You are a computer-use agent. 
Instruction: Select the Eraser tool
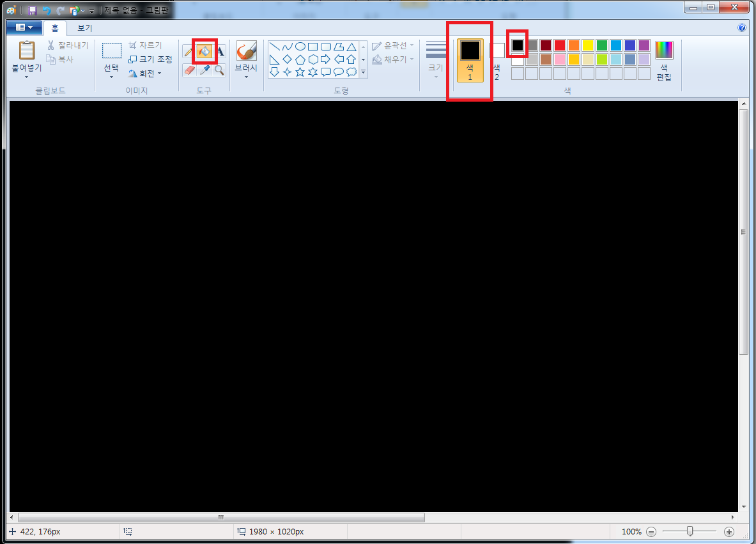click(190, 70)
